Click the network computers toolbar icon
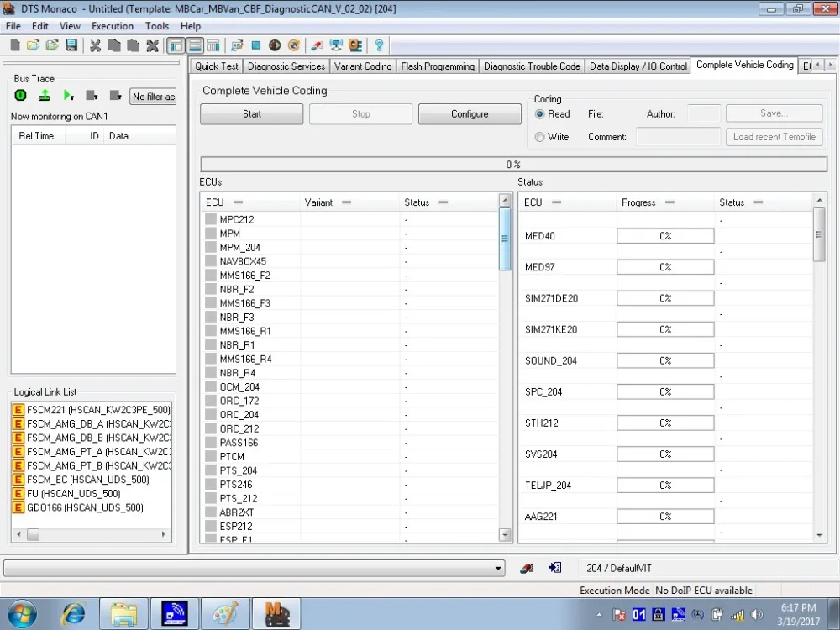 [x=336, y=45]
